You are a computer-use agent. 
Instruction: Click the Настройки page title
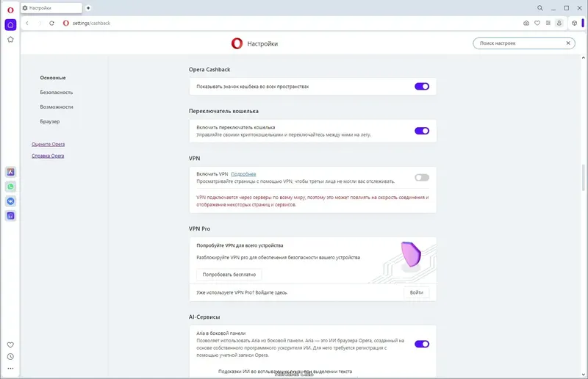coord(262,44)
